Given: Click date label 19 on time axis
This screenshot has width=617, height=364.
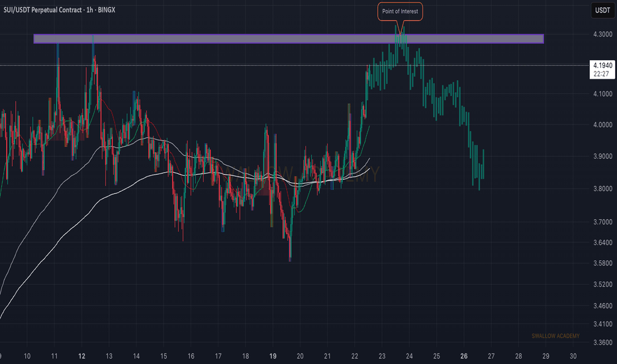Looking at the screenshot, I should [273, 356].
